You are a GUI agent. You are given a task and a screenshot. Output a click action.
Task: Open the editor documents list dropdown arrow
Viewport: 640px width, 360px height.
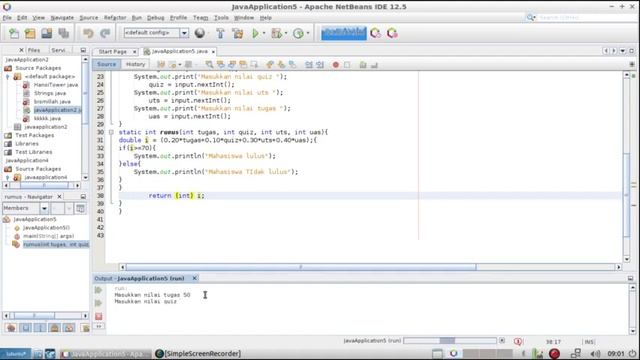tap(622, 51)
